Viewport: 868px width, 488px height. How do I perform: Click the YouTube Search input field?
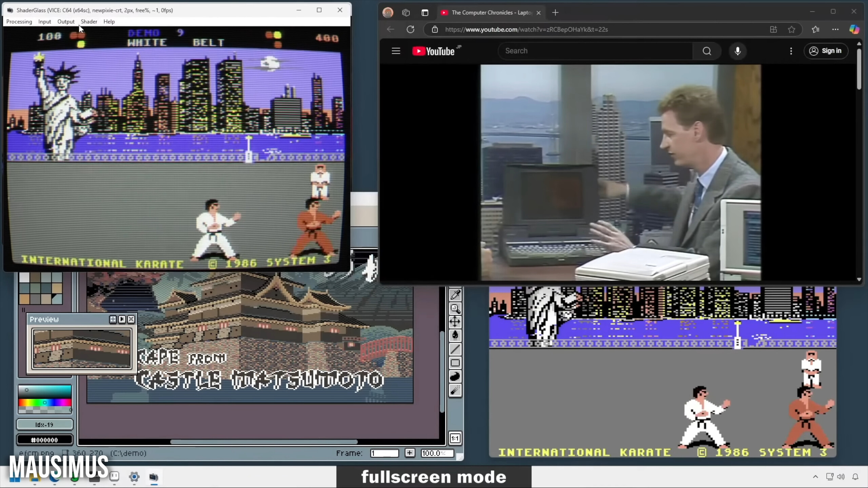point(595,51)
